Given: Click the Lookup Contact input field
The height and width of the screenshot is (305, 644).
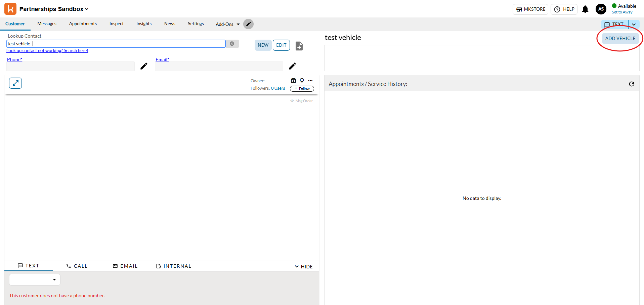Looking at the screenshot, I should pyautogui.click(x=116, y=44).
